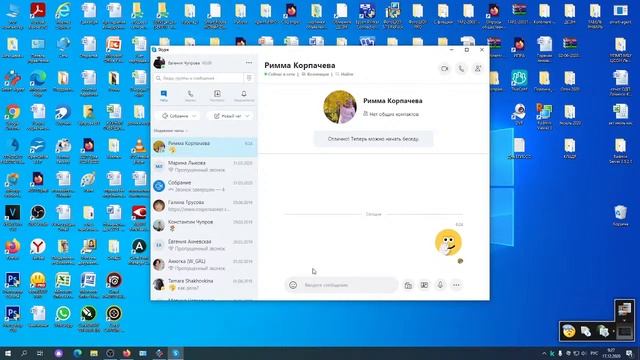Viewport: 640px width, 360px height.
Task: Open the Firefox desktop shortcut
Action: [x=13, y=250]
